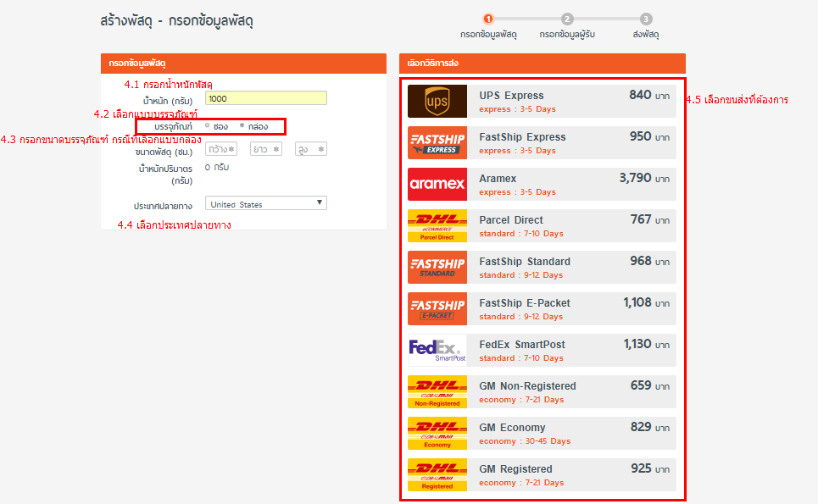Click the DHL Parcel Direct logo

click(x=437, y=225)
